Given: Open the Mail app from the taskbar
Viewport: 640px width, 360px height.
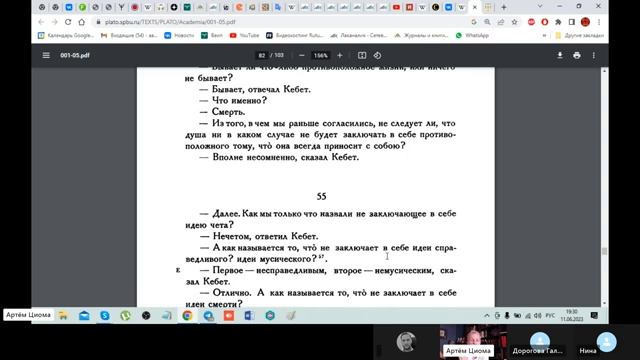Looking at the screenshot, I should point(84,316).
